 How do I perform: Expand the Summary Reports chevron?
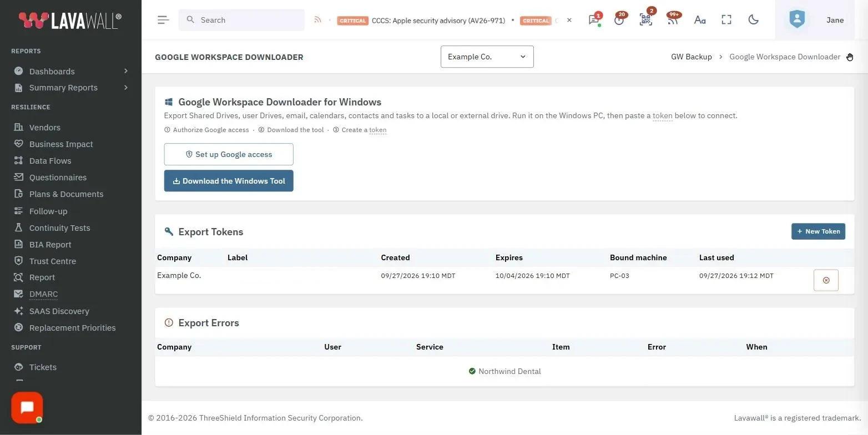click(x=126, y=88)
